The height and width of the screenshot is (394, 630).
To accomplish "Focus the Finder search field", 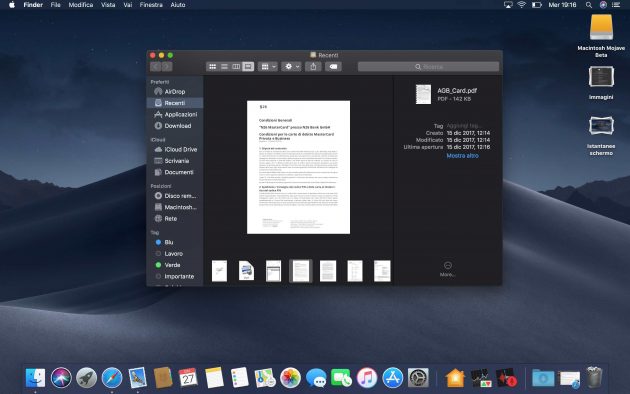I will pos(428,67).
